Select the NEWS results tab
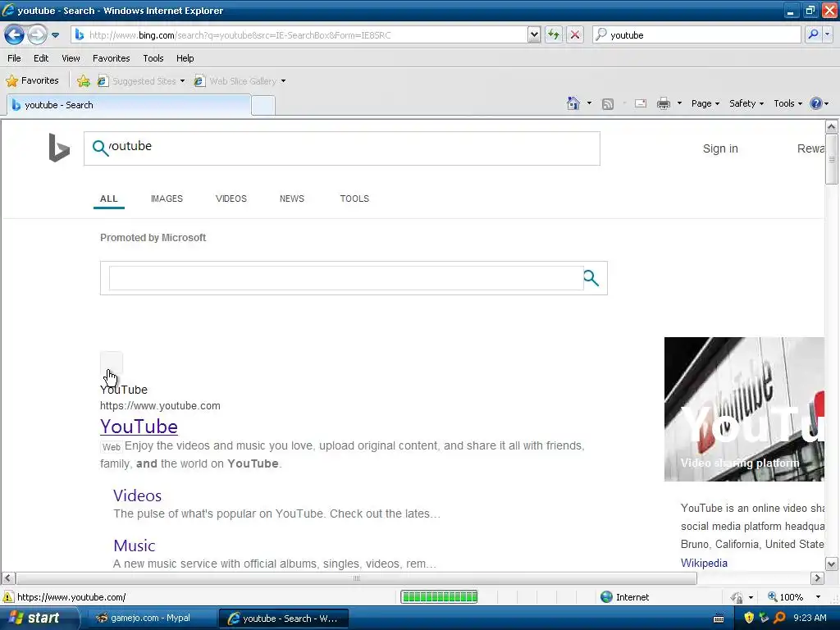This screenshot has height=630, width=840. (x=292, y=199)
